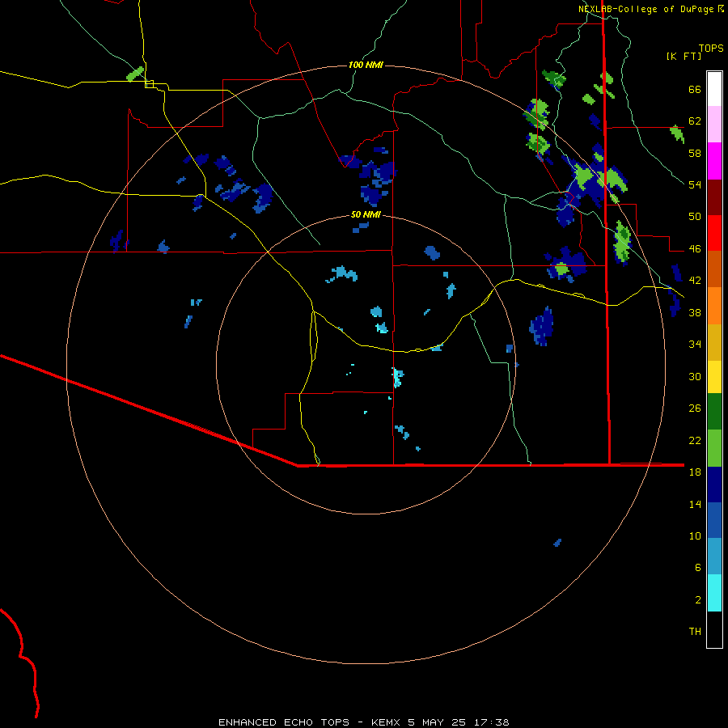Click the '10' legend value
This screenshot has height=728, width=728.
[x=695, y=535]
